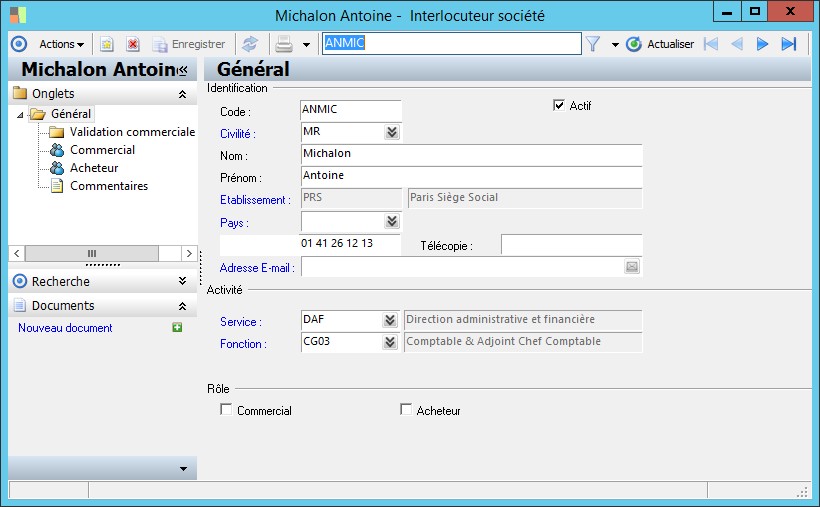Click the Documents section icon
Image resolution: width=820 pixels, height=507 pixels.
tap(20, 305)
